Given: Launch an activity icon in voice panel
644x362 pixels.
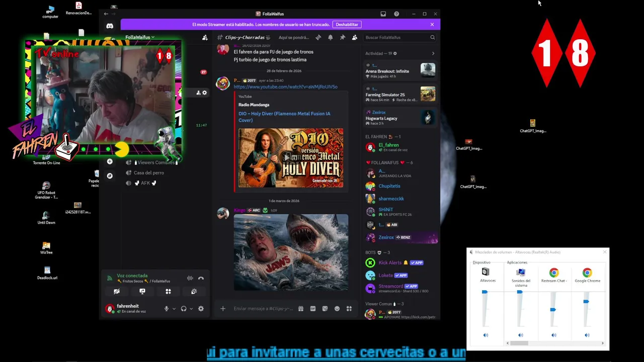Looking at the screenshot, I should pyautogui.click(x=168, y=291).
